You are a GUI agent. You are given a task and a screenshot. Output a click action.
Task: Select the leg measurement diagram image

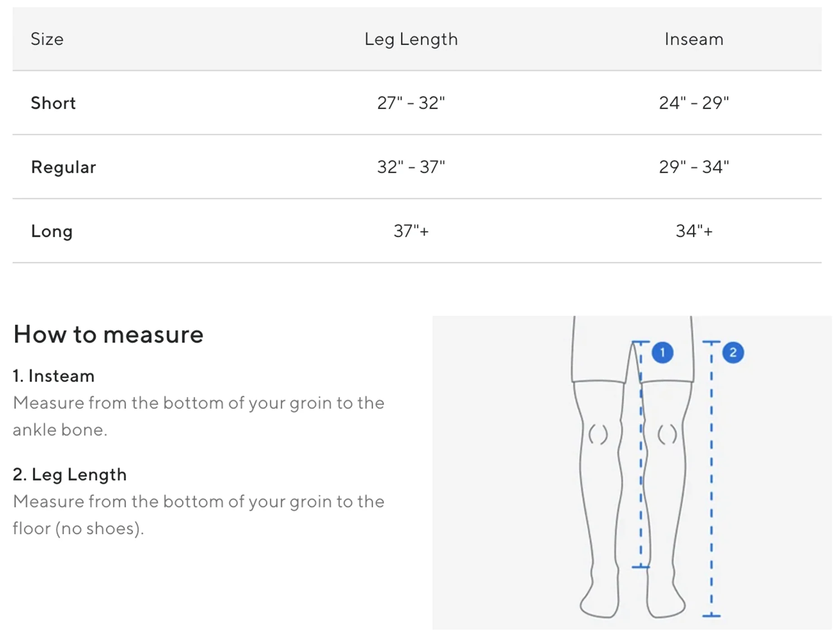[632, 472]
